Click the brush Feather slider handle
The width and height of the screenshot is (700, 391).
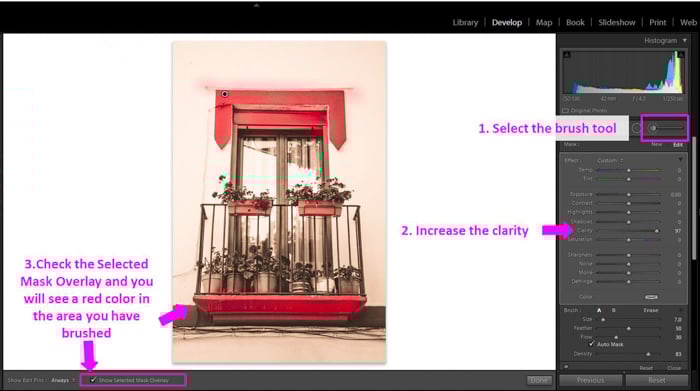point(629,329)
